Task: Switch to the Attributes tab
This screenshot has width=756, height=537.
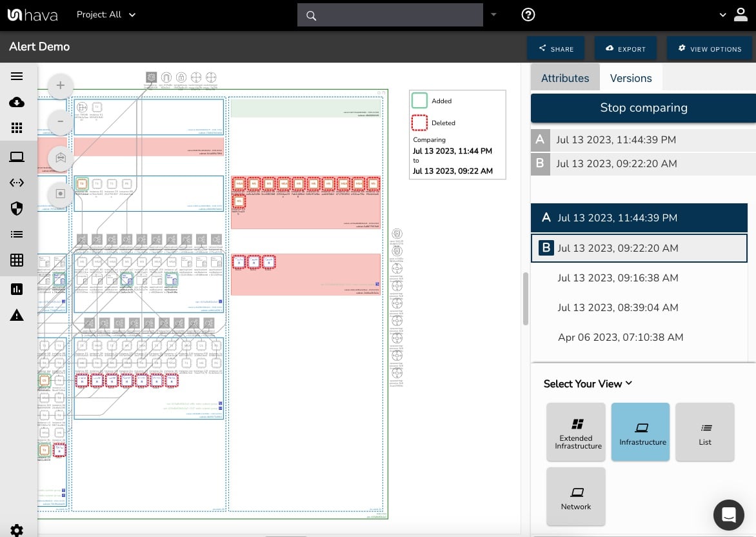Action: click(x=565, y=77)
